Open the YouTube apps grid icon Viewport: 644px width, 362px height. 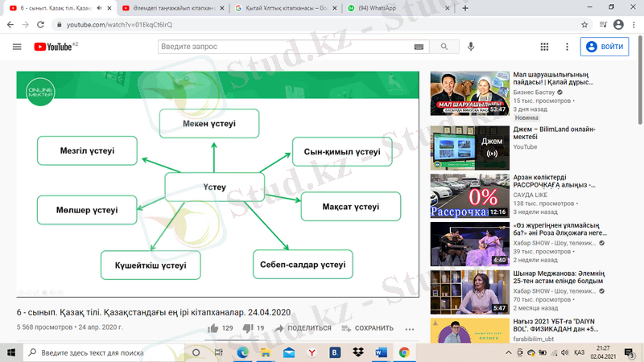coord(544,47)
